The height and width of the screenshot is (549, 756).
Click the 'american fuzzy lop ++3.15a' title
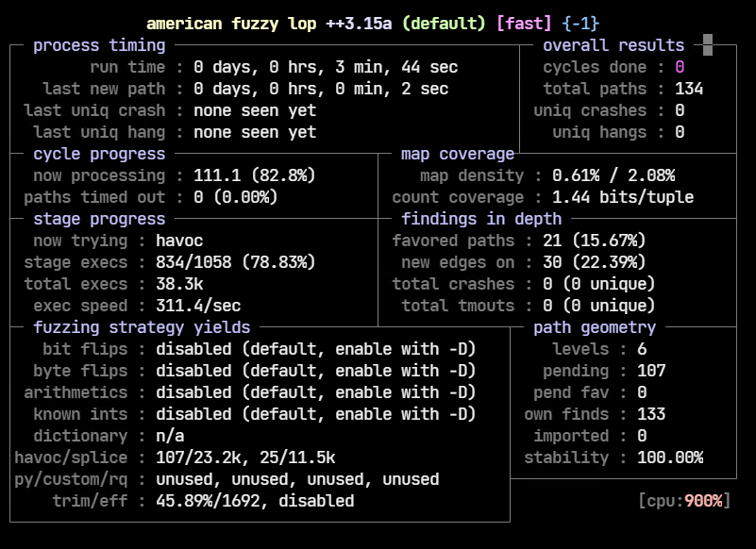click(269, 24)
